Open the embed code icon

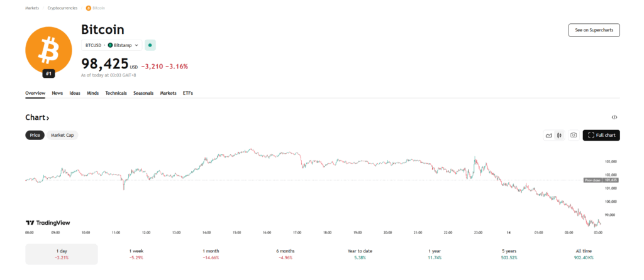pos(614,117)
